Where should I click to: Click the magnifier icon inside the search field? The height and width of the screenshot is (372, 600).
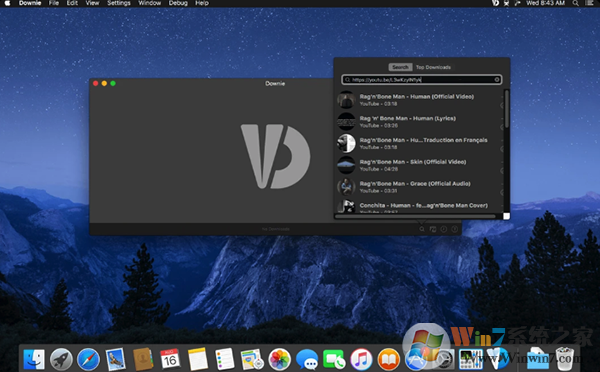click(x=347, y=80)
